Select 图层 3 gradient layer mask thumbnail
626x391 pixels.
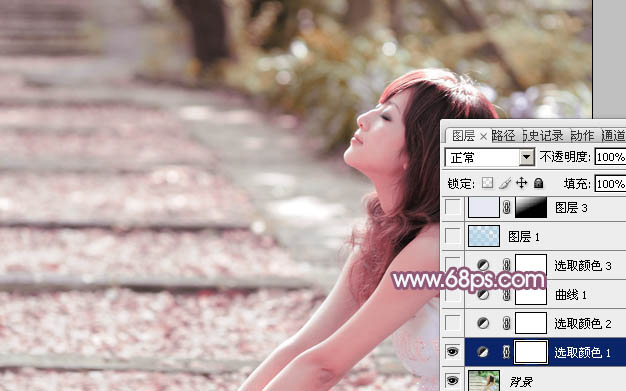(531, 207)
